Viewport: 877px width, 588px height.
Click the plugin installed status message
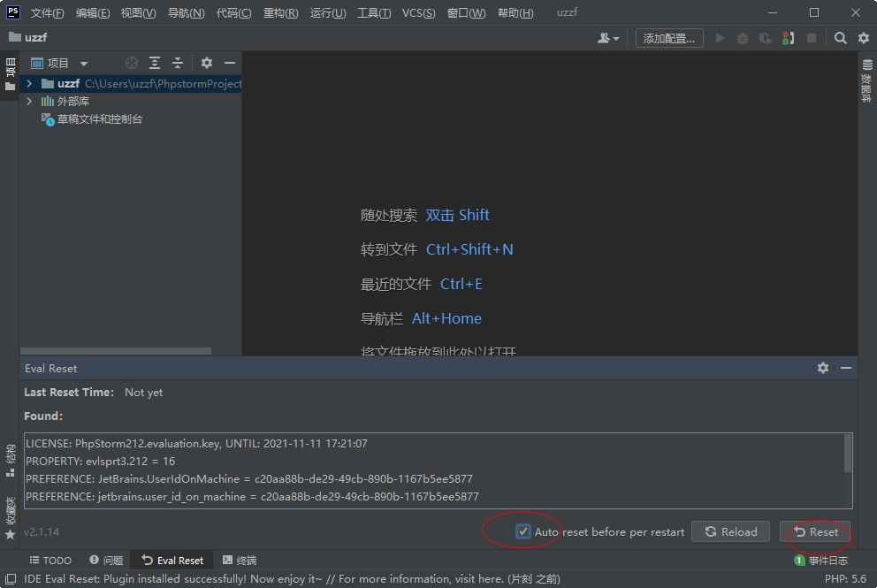point(292,578)
